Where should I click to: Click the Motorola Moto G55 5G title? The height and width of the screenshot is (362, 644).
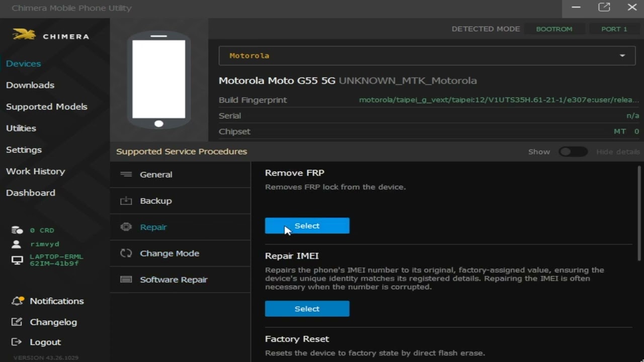[x=277, y=80]
